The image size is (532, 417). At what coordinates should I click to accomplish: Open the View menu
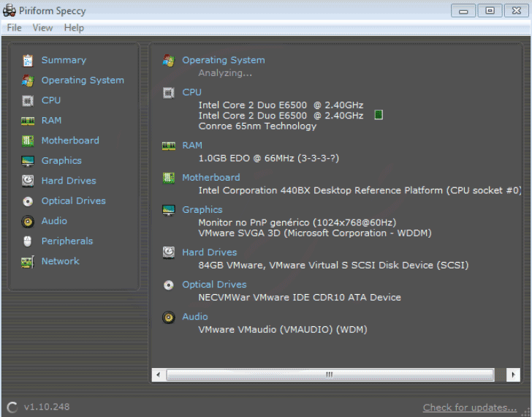(42, 28)
